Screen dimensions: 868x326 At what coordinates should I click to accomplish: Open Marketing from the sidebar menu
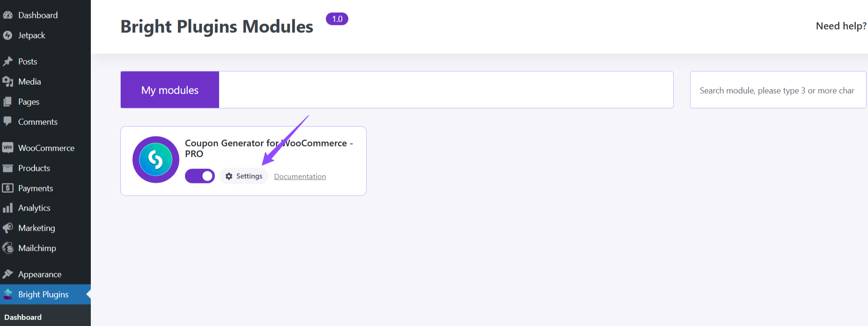[37, 228]
